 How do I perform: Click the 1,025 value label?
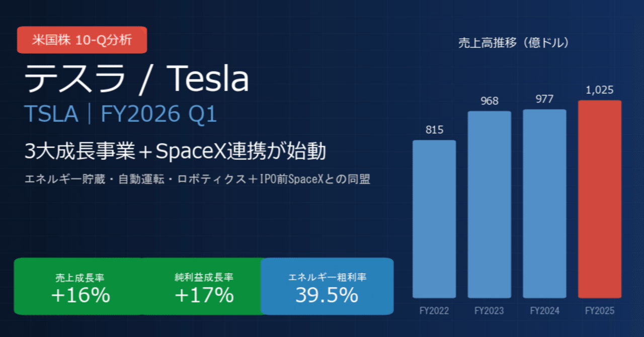pyautogui.click(x=600, y=91)
